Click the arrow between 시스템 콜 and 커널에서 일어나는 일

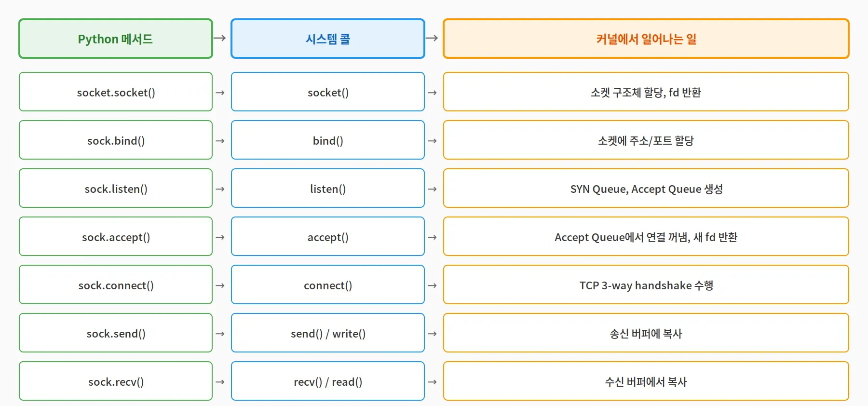[432, 38]
